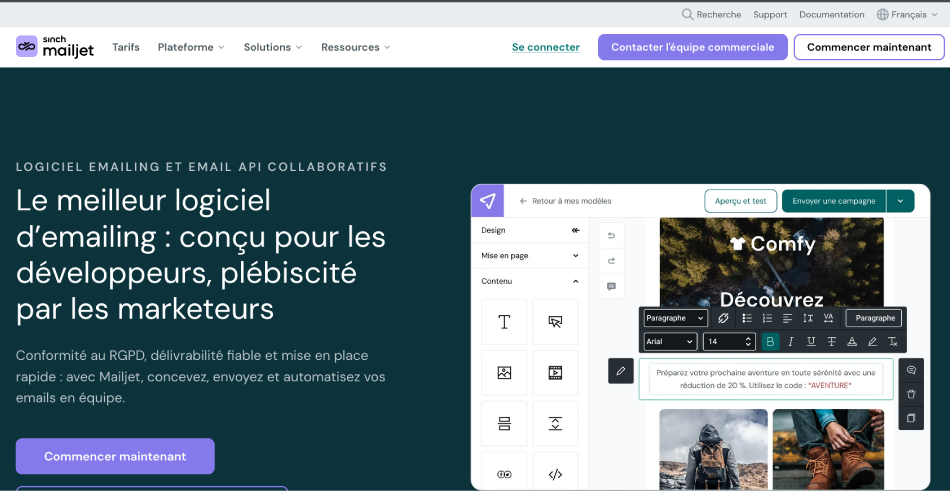Open the highlight color pen tool
This screenshot has width=950, height=491.
click(x=872, y=342)
